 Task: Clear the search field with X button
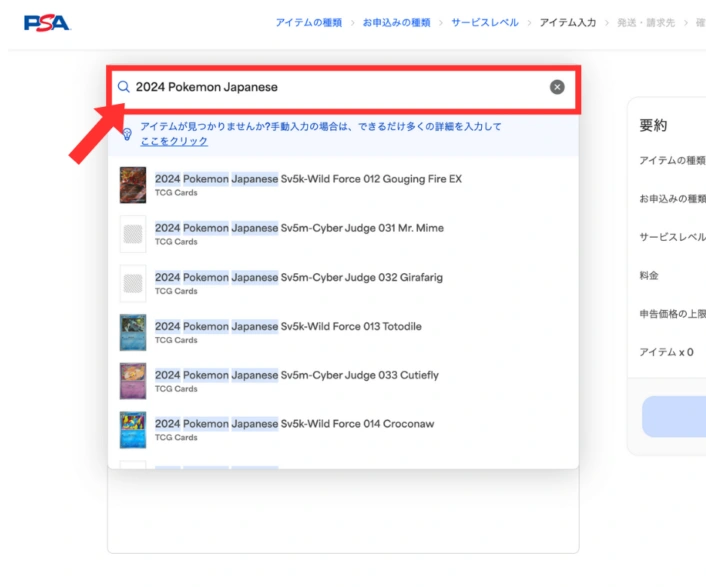(x=557, y=87)
